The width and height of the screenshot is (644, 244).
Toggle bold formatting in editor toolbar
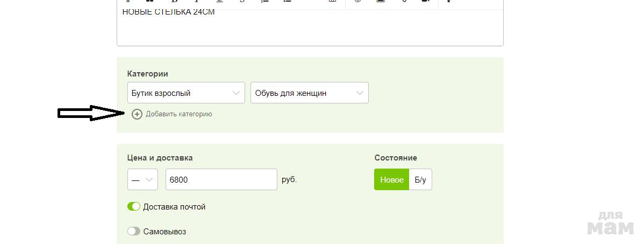coord(174,2)
